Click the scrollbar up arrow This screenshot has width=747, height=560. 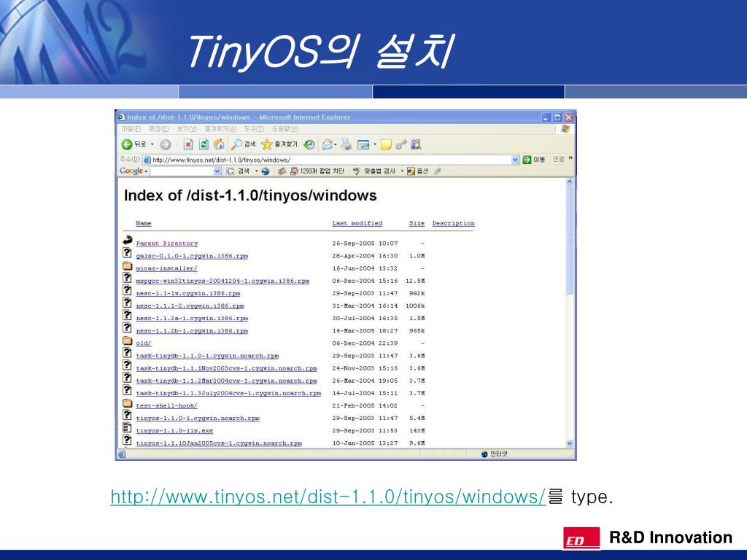(x=569, y=182)
